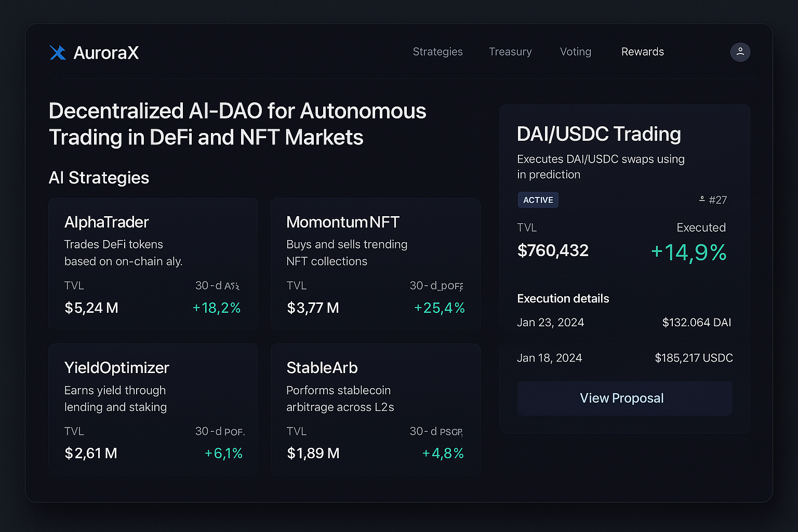Click the AuroraX brand name

[106, 52]
